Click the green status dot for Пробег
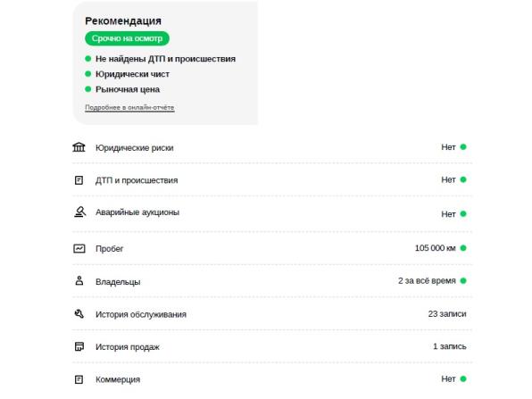 pos(463,248)
